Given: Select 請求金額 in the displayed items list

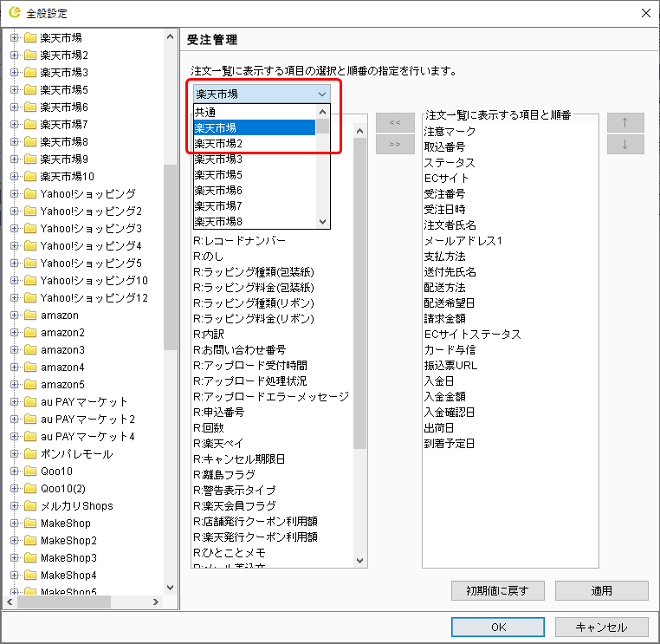Looking at the screenshot, I should click(444, 318).
